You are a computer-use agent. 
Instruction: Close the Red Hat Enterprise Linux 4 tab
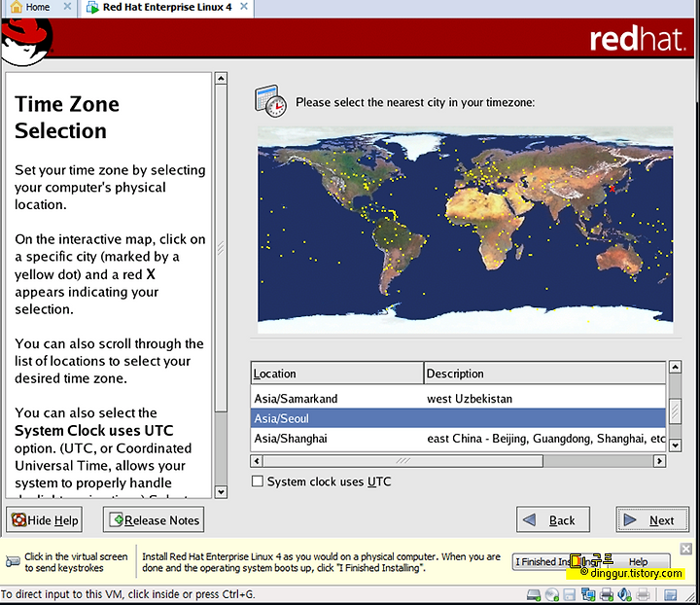(244, 6)
